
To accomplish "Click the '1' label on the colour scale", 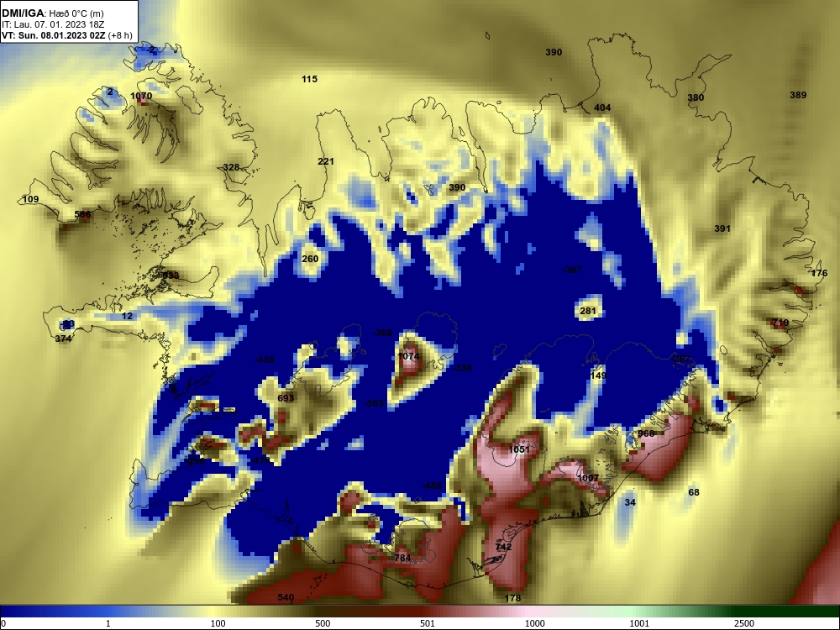I will point(108,623).
